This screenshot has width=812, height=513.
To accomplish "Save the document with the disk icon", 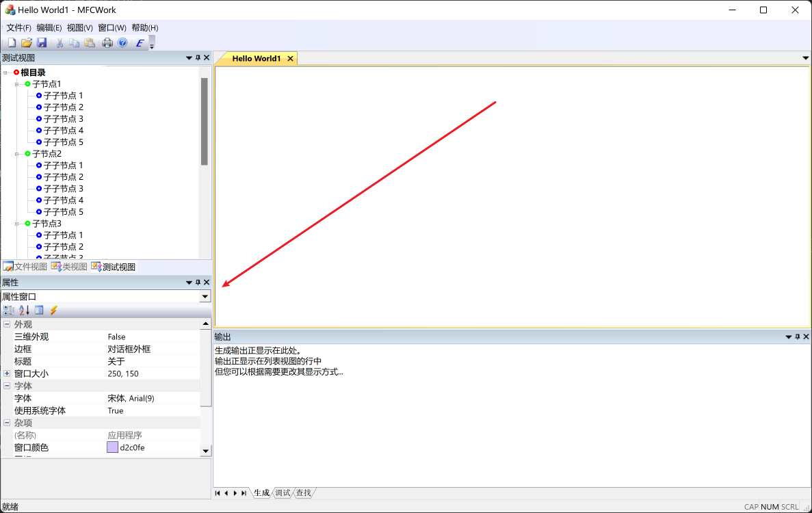I will point(42,42).
